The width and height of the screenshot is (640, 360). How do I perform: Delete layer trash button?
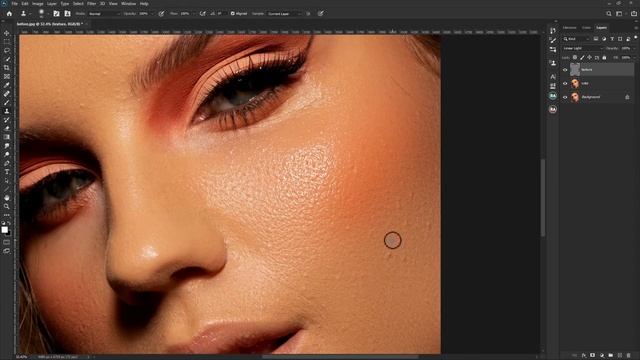pyautogui.click(x=629, y=356)
